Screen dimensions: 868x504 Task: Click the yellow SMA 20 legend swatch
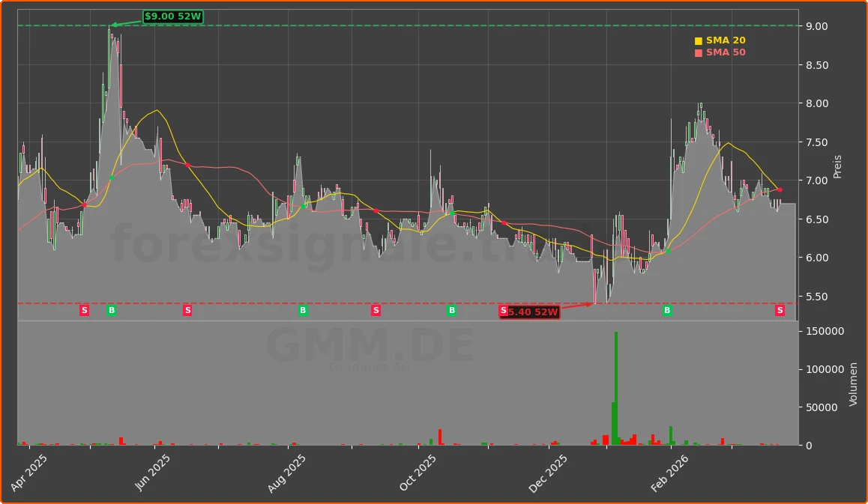(699, 41)
